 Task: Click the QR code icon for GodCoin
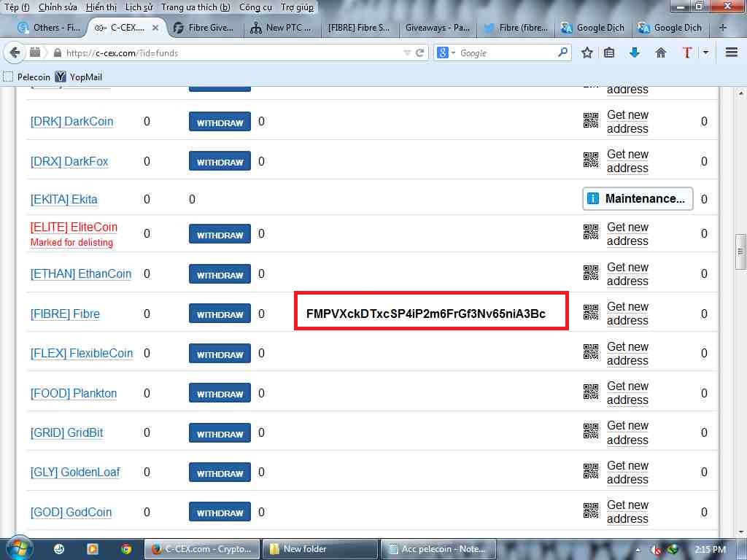(591, 511)
